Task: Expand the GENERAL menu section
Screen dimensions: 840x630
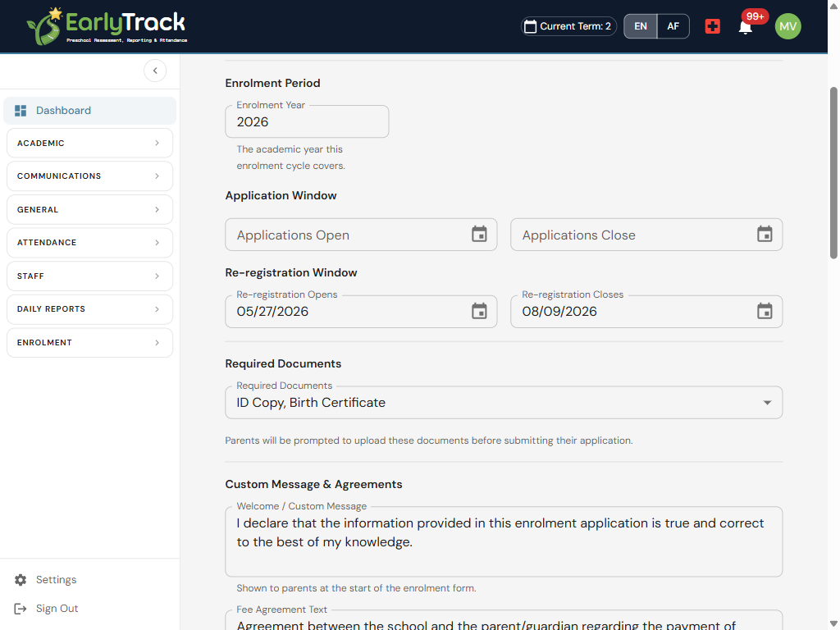Action: (x=90, y=209)
